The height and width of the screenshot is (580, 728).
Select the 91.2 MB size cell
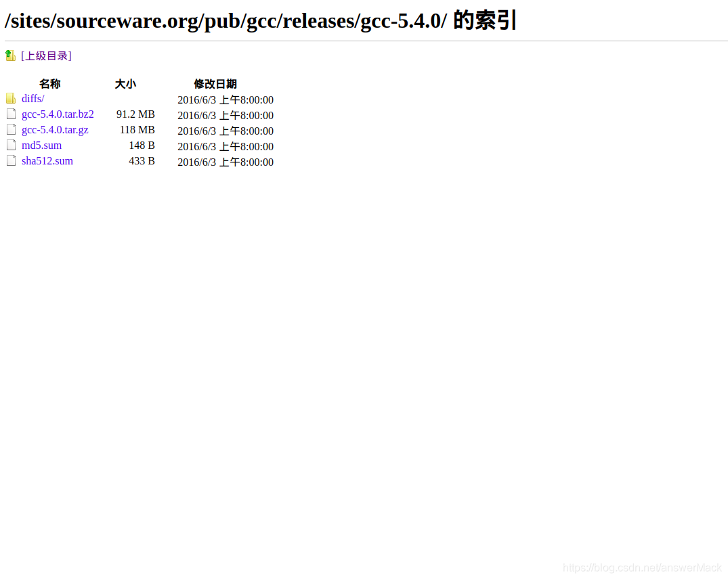pyautogui.click(x=135, y=114)
